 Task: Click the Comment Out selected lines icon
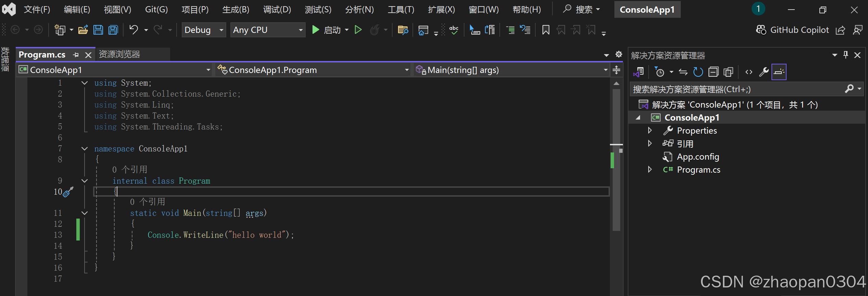click(x=510, y=30)
